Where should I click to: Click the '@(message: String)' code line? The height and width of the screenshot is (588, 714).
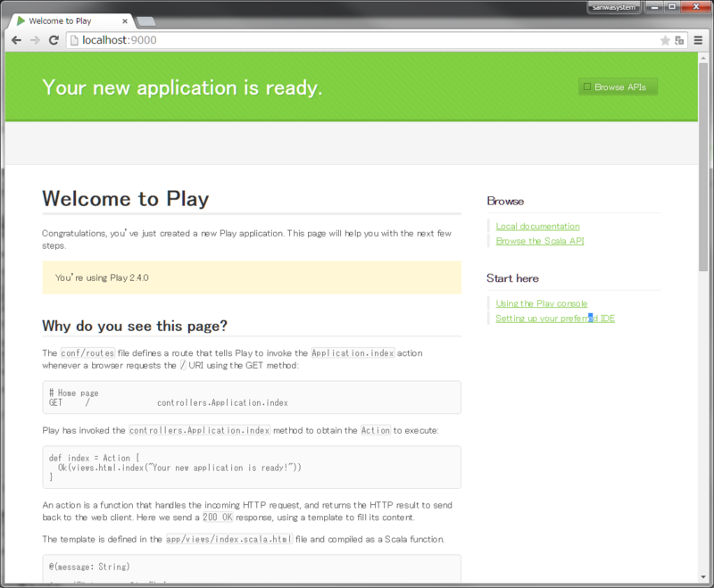(89, 567)
